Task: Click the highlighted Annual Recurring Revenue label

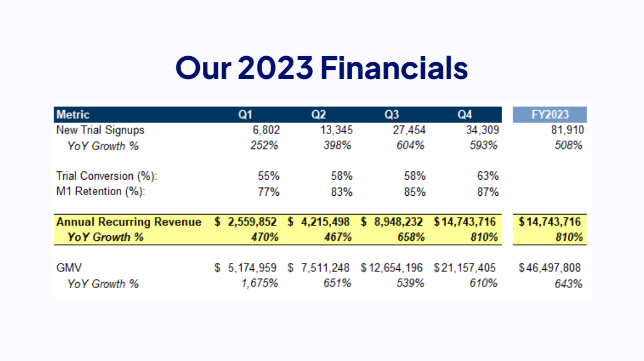Action: pyautogui.click(x=128, y=221)
